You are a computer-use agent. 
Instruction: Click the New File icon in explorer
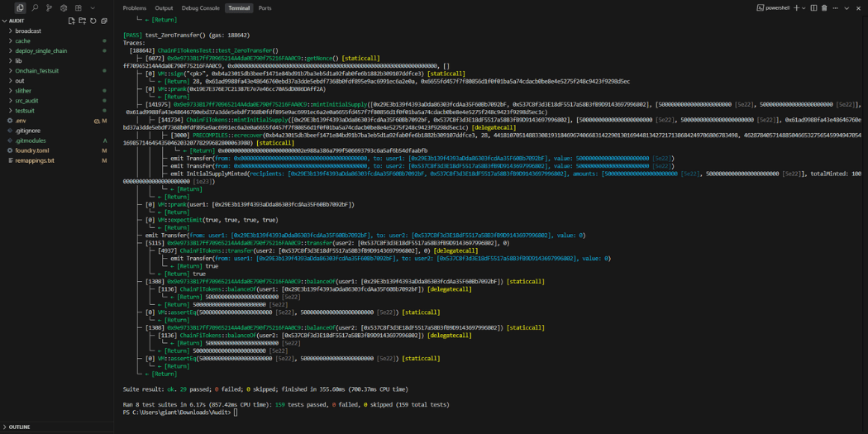pos(71,21)
